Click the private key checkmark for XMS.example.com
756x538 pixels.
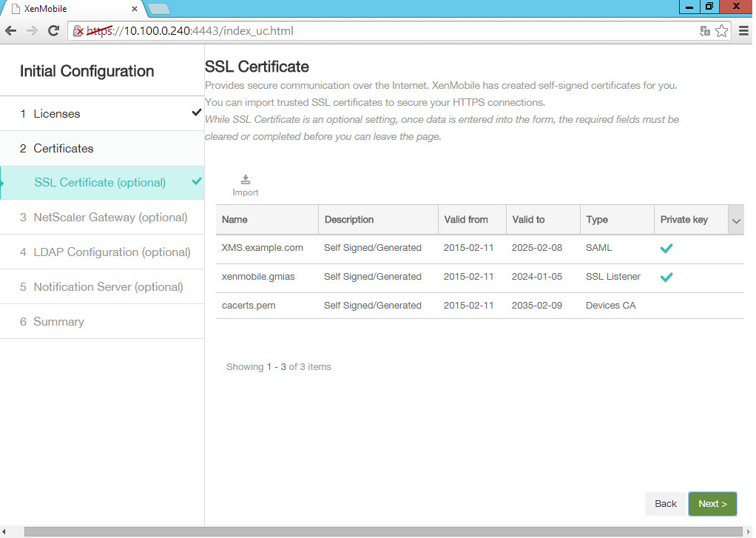[x=666, y=248]
